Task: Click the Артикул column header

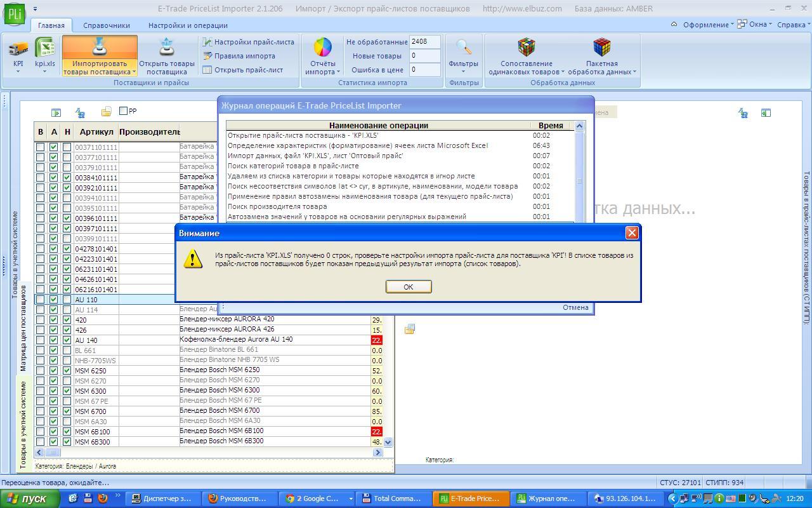Action: (96, 132)
